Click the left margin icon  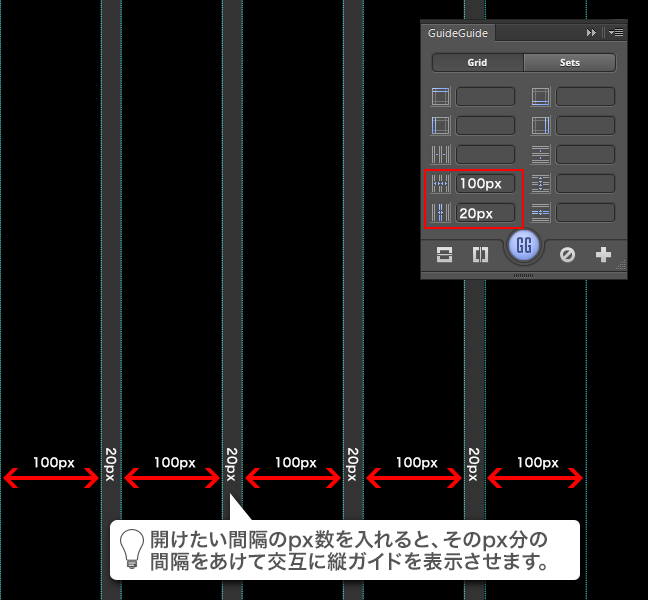[440, 126]
